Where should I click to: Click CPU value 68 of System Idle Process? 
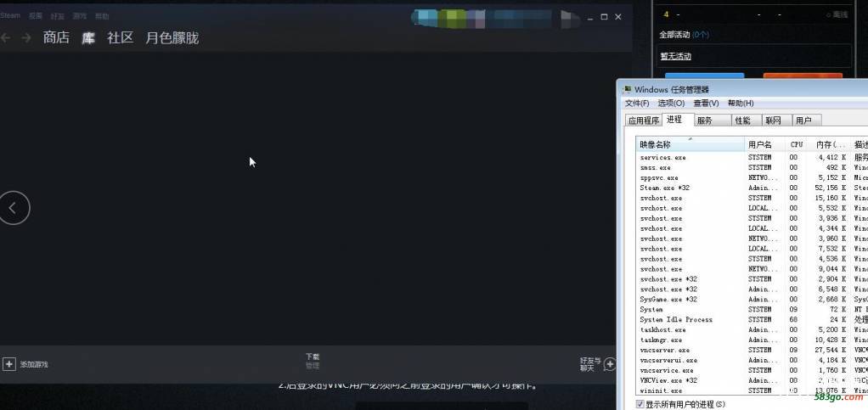pos(794,320)
